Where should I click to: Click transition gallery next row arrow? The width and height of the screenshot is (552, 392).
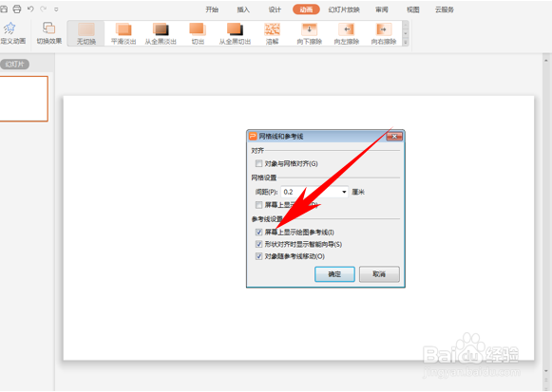point(406,33)
